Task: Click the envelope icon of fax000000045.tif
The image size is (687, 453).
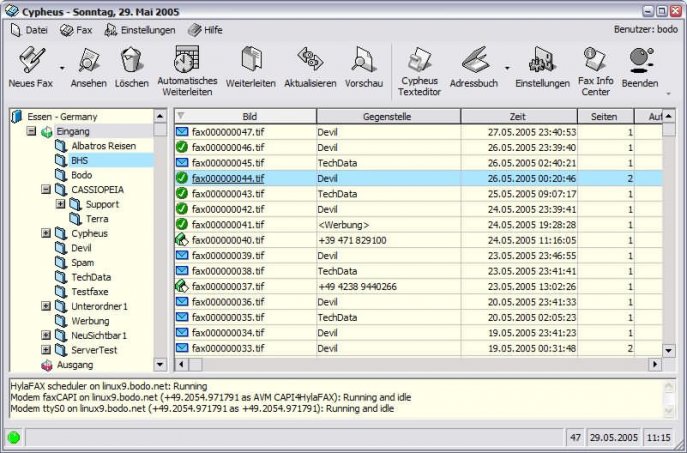Action: (182, 163)
